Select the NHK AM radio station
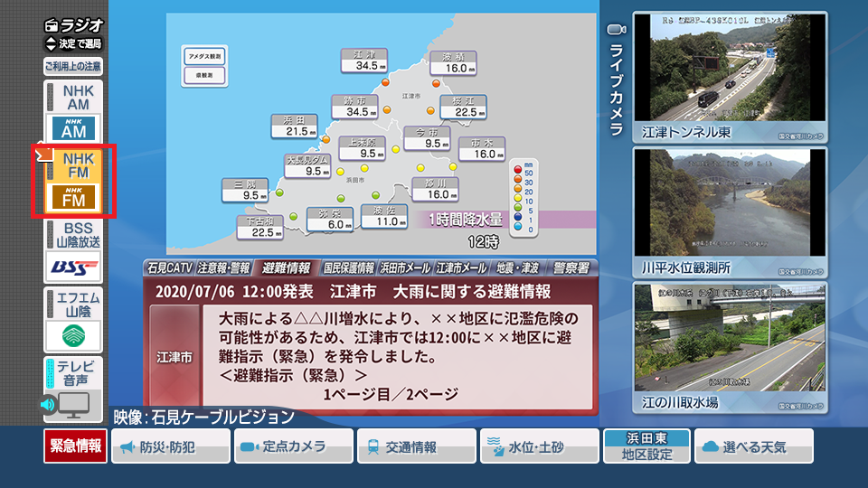The image size is (868, 488). [x=73, y=111]
